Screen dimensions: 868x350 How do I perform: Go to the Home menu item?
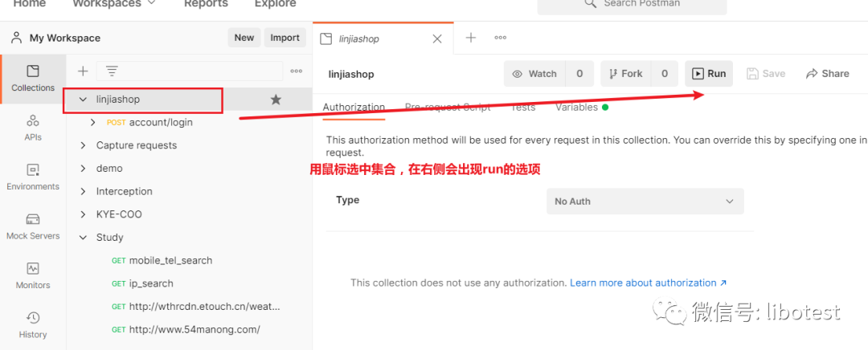pyautogui.click(x=30, y=3)
